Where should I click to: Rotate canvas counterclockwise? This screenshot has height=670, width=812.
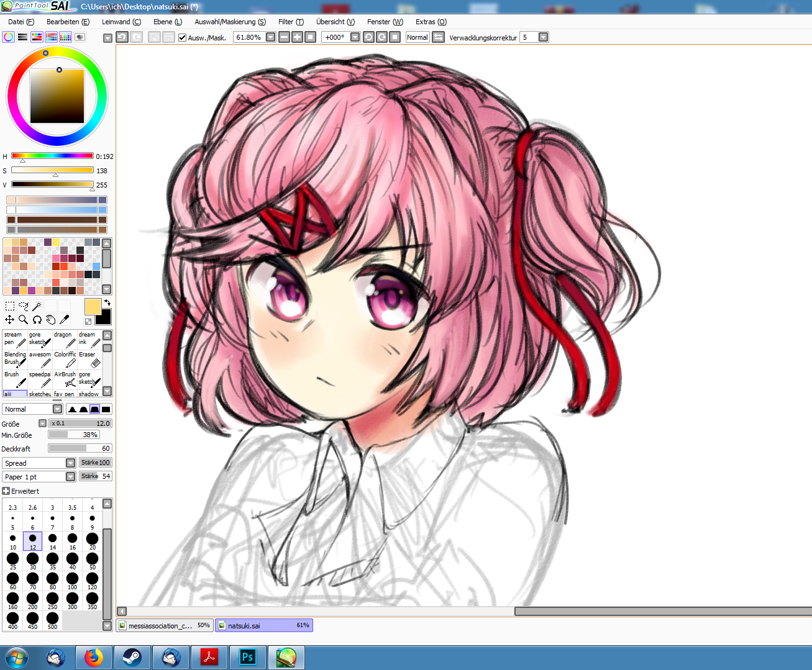(x=368, y=37)
